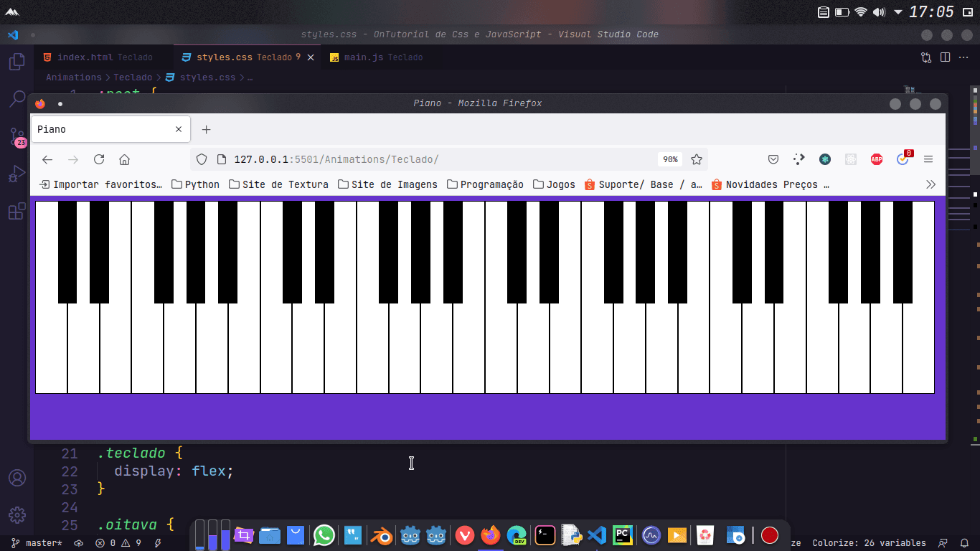The height and width of the screenshot is (551, 980).
Task: Open the system tray volume control
Action: point(879,12)
